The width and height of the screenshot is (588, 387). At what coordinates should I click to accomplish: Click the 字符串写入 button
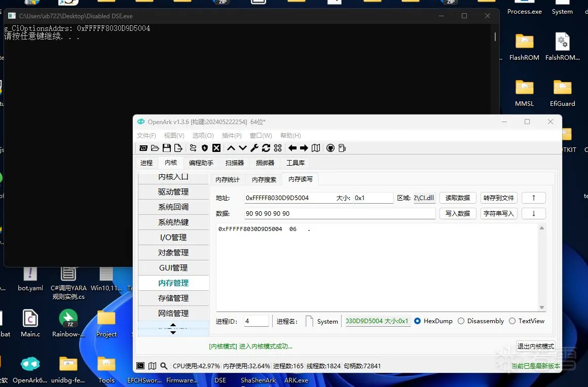pyautogui.click(x=499, y=214)
